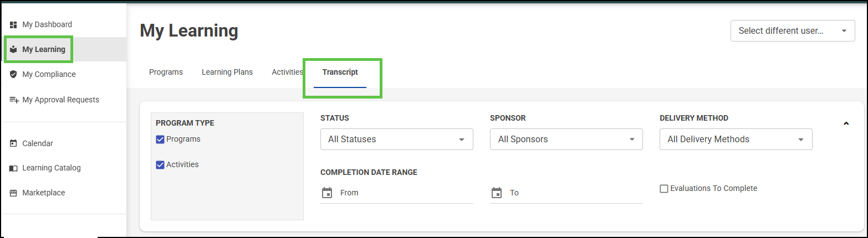Click the From date calendar icon
The width and height of the screenshot is (868, 238).
(x=327, y=193)
